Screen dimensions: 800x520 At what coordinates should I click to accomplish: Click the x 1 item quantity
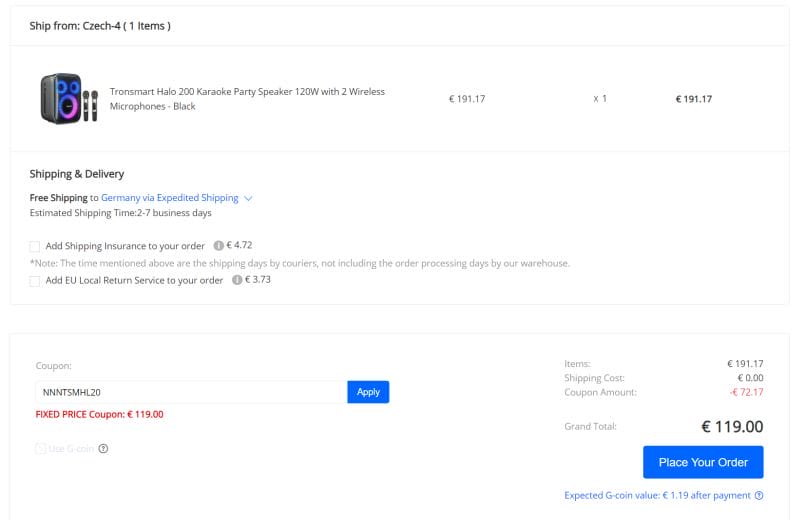click(599, 99)
